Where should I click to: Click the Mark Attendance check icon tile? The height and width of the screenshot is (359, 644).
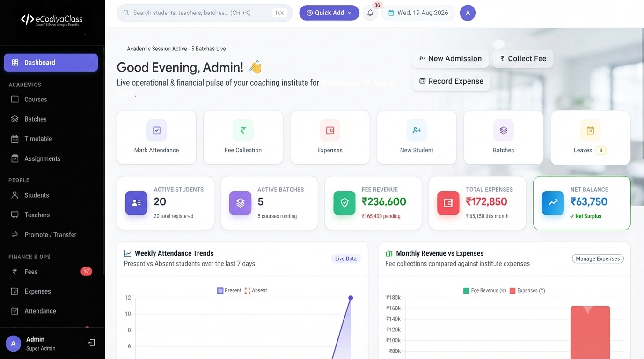[x=157, y=130]
